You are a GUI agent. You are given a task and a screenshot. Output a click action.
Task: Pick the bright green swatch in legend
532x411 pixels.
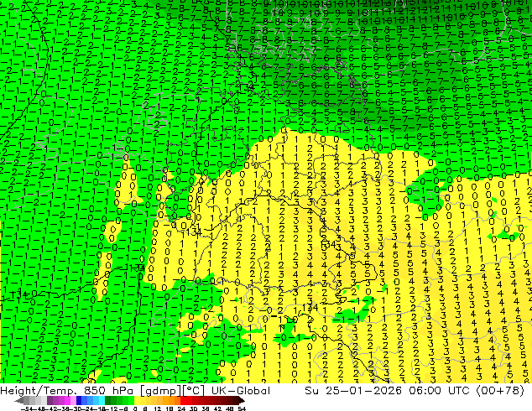click(131, 401)
